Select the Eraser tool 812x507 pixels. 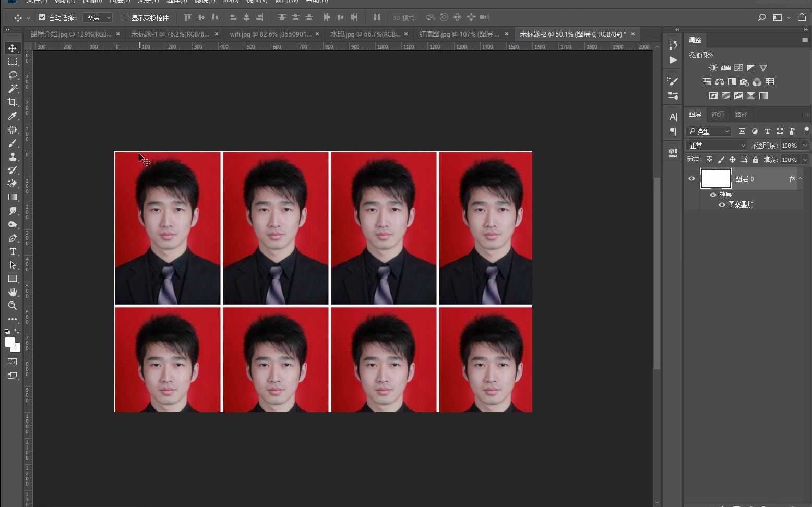click(x=13, y=184)
